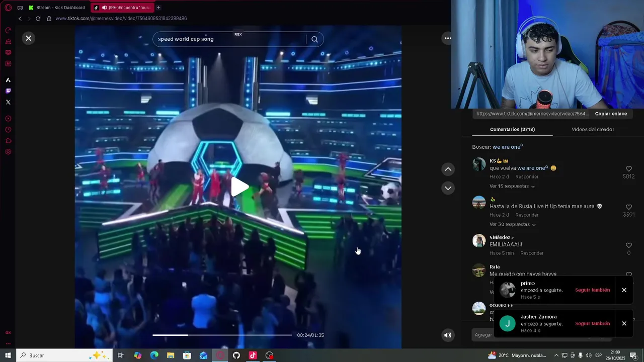Open the Opera GX main menu
This screenshot has width=644, height=362.
pos(8,8)
